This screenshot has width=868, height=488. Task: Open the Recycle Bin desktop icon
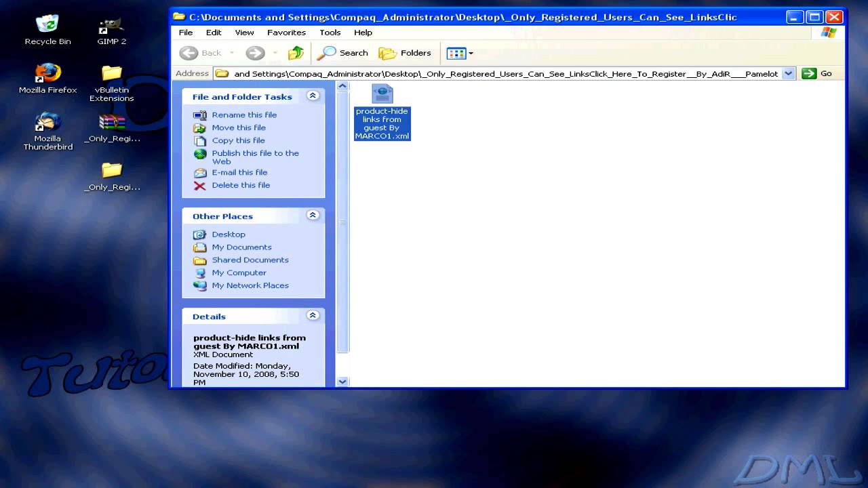47,30
